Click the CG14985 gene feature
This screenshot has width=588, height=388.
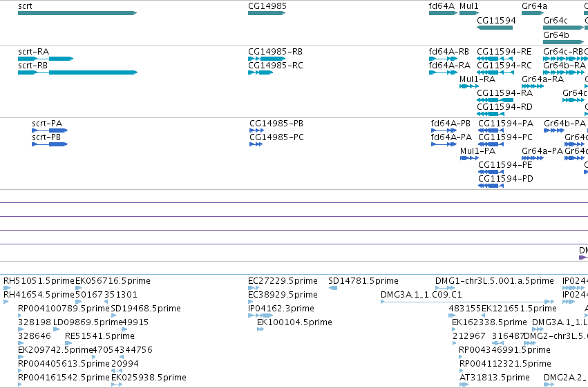coord(267,13)
